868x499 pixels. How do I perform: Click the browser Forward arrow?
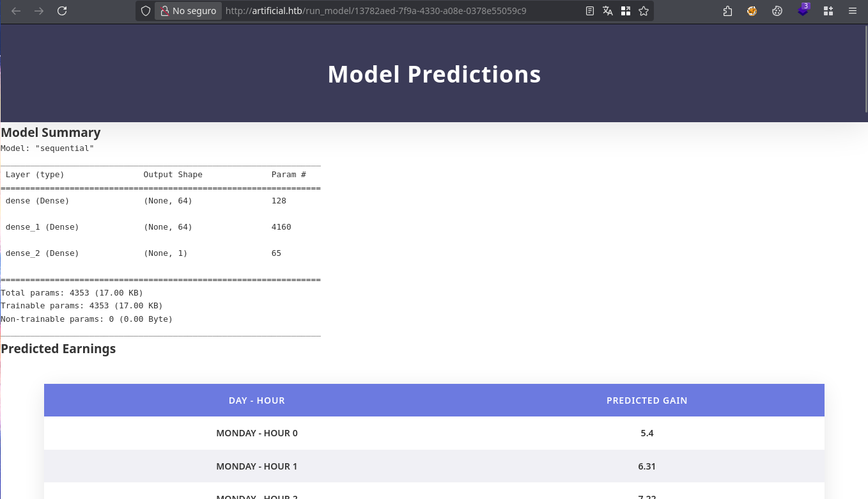39,11
